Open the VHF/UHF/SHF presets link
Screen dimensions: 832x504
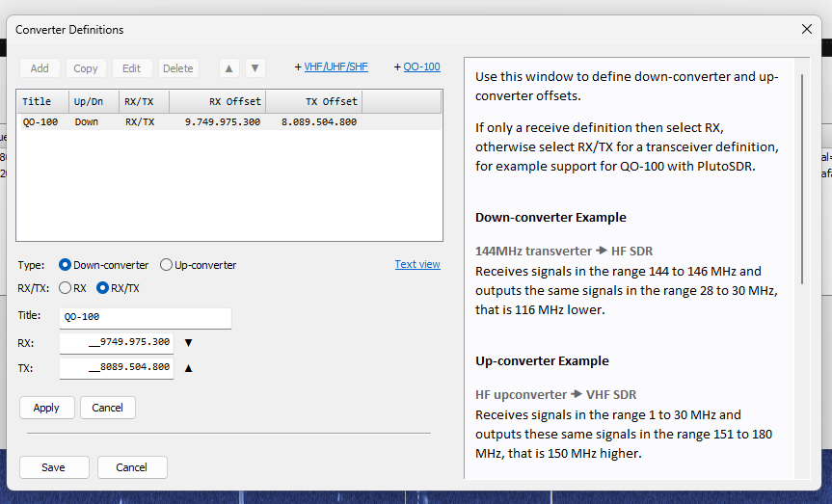coord(335,66)
